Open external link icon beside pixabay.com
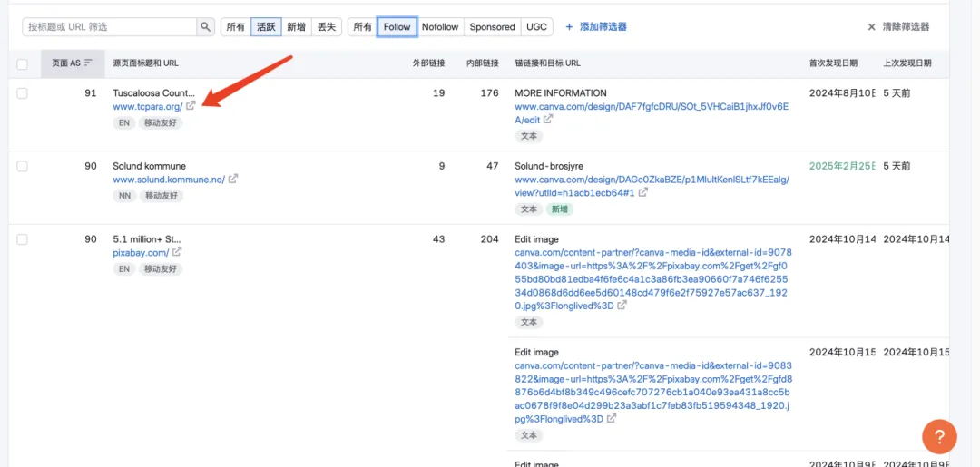The width and height of the screenshot is (980, 467). pos(178,252)
